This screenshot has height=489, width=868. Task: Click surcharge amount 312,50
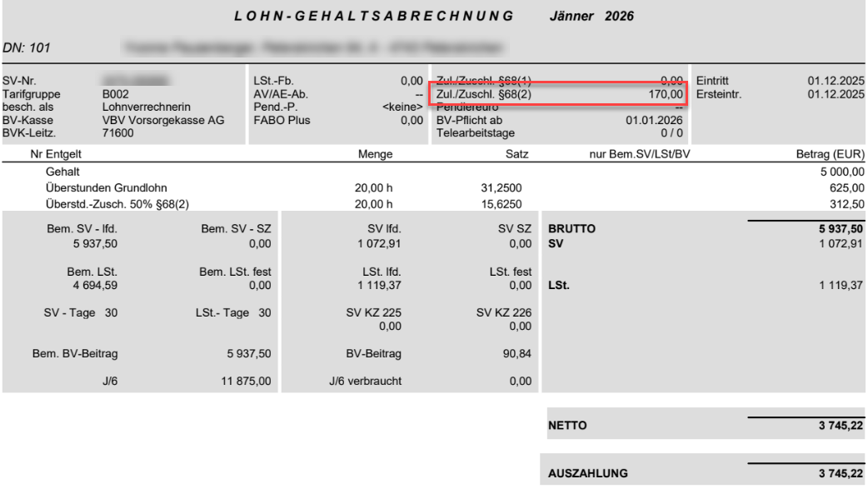coord(847,204)
